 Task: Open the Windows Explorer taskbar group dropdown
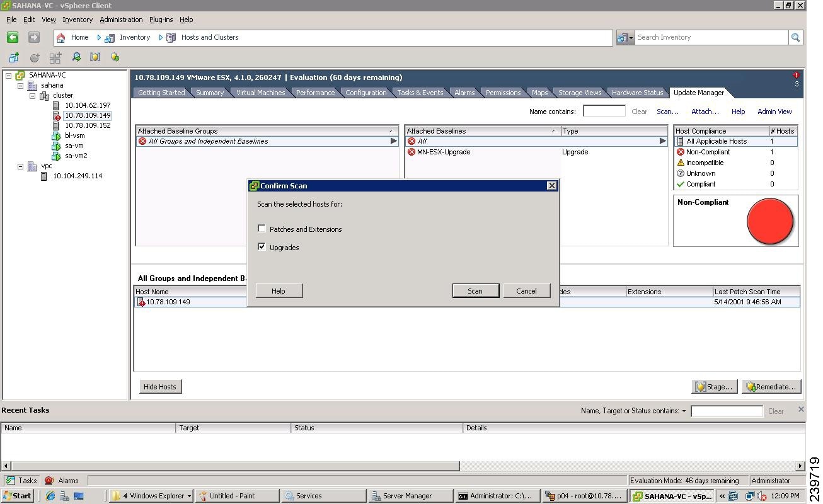point(188,496)
